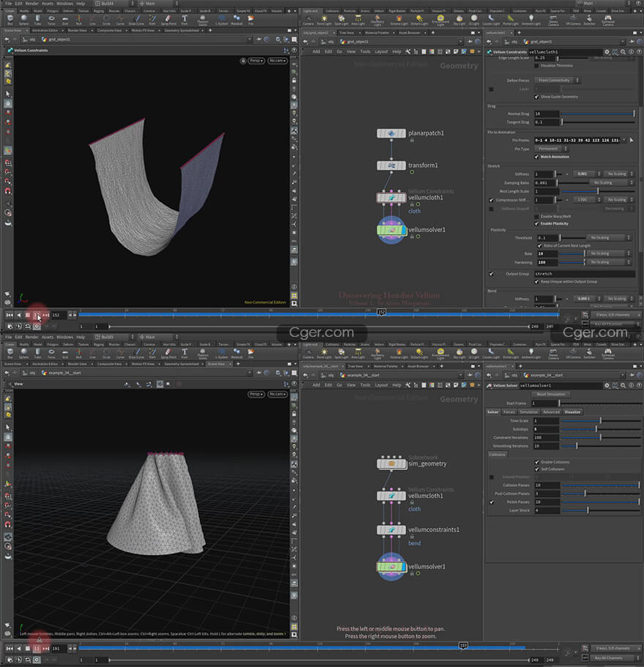Toggle Self Collisions checkbox in bottom window
Image resolution: width=644 pixels, height=667 pixels.
536,469
